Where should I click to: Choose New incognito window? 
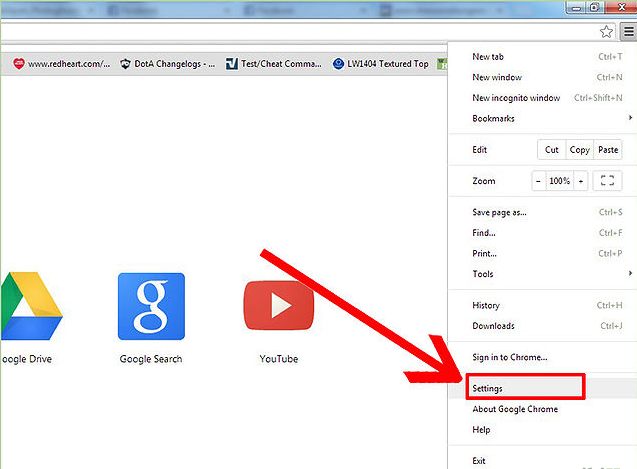coord(542,98)
